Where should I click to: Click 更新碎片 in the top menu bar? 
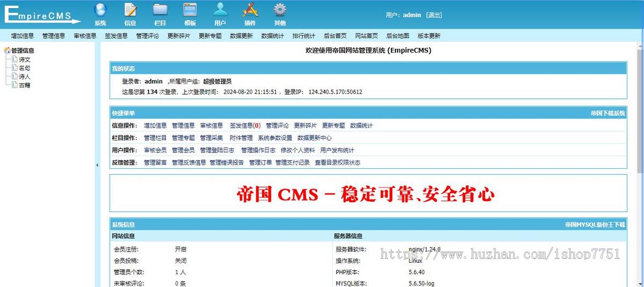pos(179,36)
